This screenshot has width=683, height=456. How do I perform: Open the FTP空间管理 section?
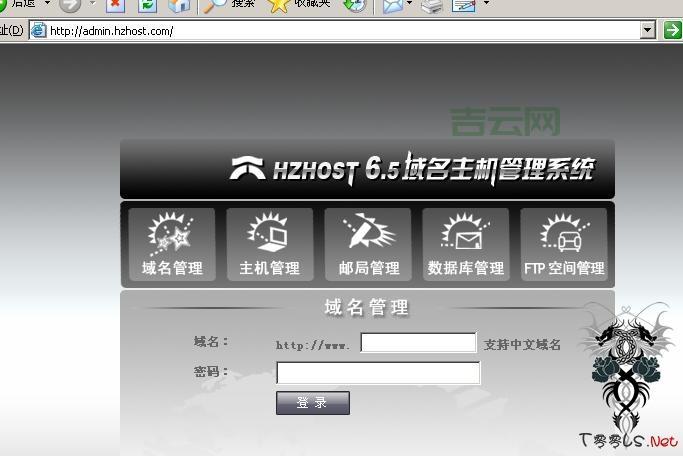click(x=564, y=245)
